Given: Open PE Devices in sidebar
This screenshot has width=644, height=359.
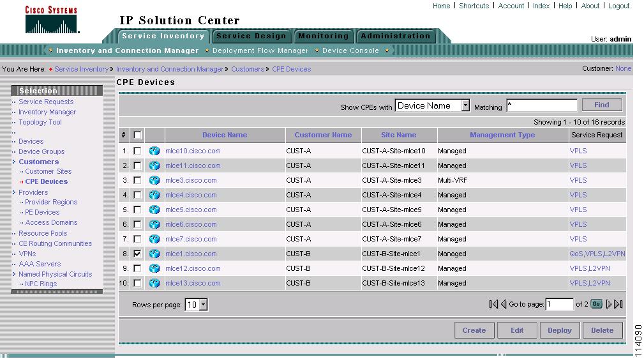Looking at the screenshot, I should pyautogui.click(x=42, y=212).
